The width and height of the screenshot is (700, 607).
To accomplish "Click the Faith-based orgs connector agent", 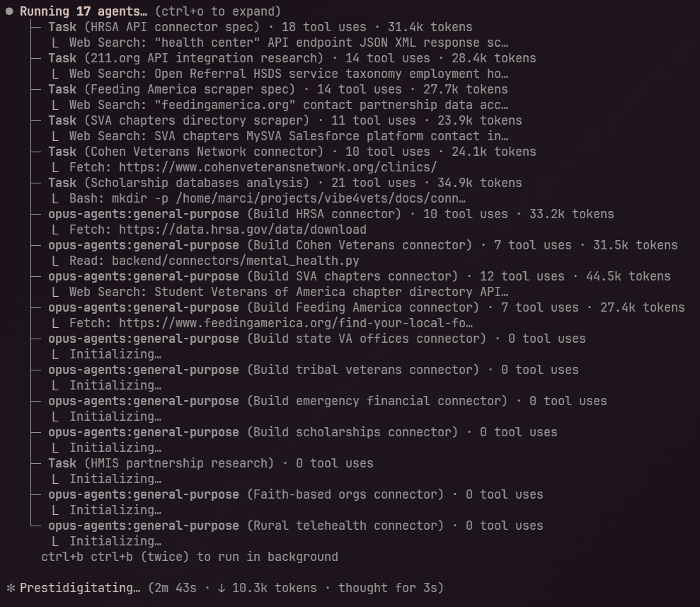I will tap(345, 494).
